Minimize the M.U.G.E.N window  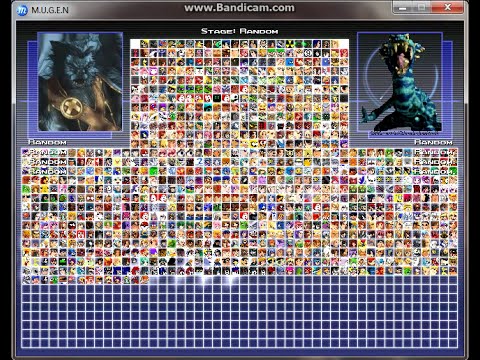click(x=402, y=7)
